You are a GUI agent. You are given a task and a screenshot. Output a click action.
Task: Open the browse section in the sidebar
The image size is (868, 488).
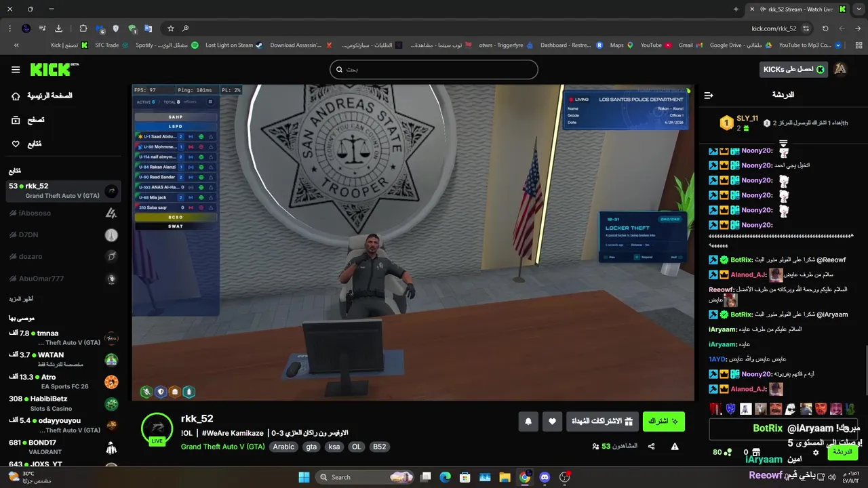[x=28, y=120]
